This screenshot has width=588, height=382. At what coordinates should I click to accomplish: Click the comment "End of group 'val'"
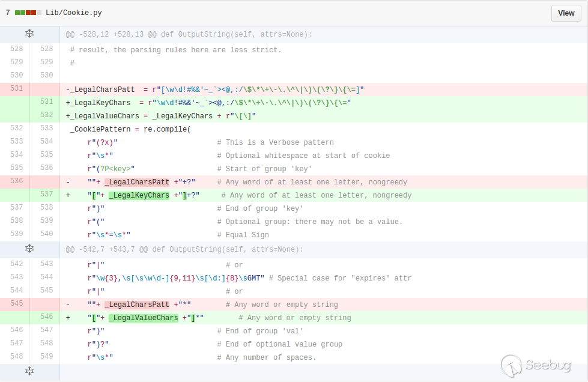[260, 332]
